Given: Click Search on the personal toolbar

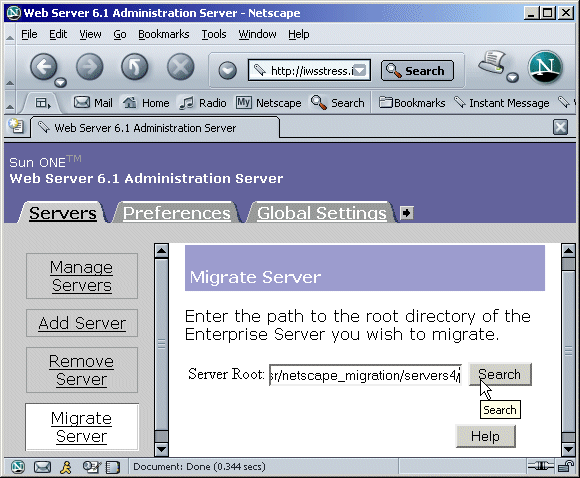Looking at the screenshot, I should (338, 102).
